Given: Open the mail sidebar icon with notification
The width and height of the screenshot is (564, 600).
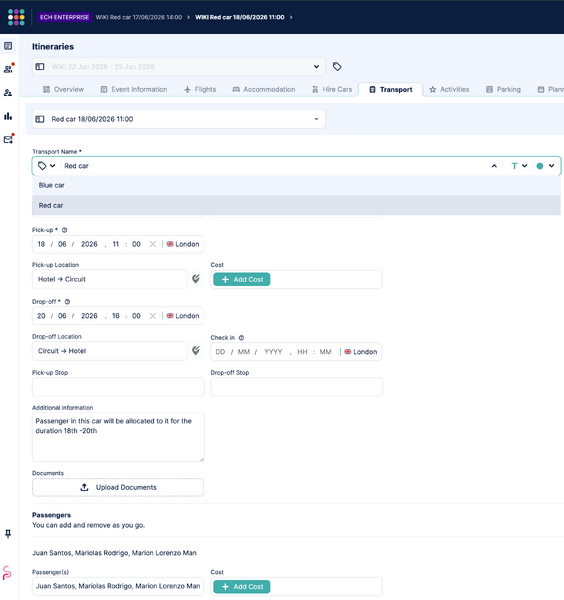Looking at the screenshot, I should pos(8,139).
